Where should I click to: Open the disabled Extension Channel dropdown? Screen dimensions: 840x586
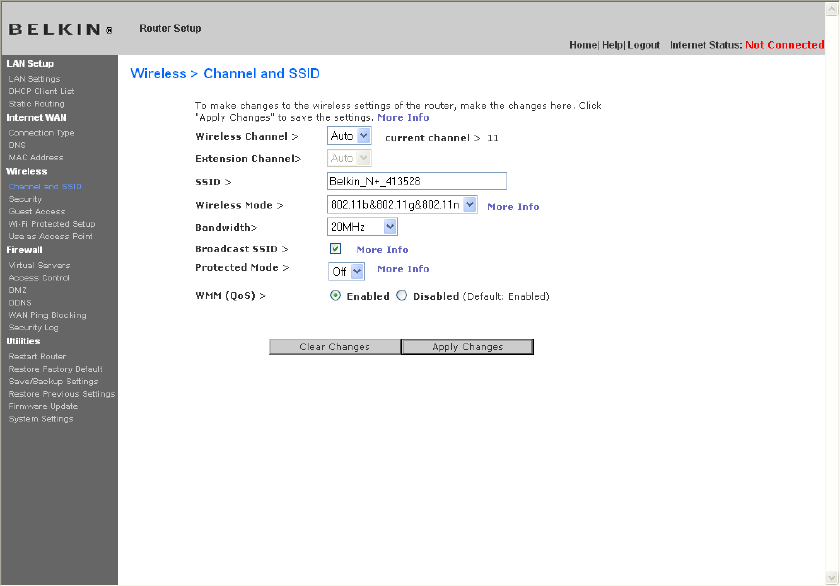pos(349,158)
